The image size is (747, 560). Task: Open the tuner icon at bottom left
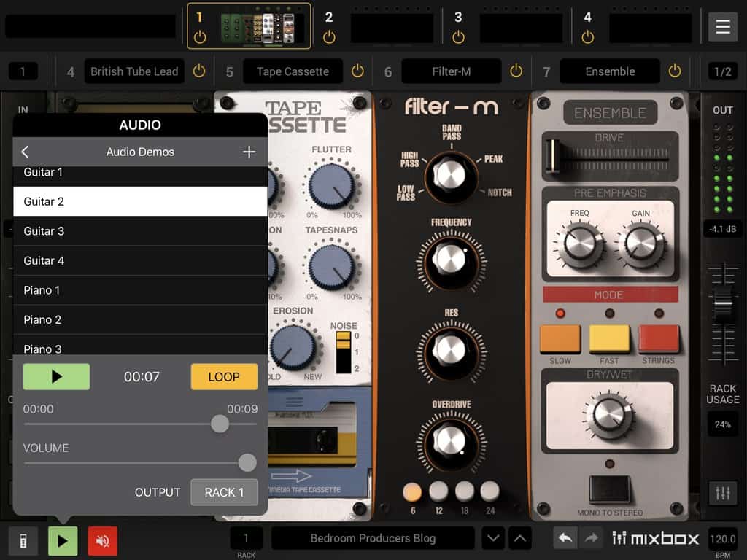[23, 540]
